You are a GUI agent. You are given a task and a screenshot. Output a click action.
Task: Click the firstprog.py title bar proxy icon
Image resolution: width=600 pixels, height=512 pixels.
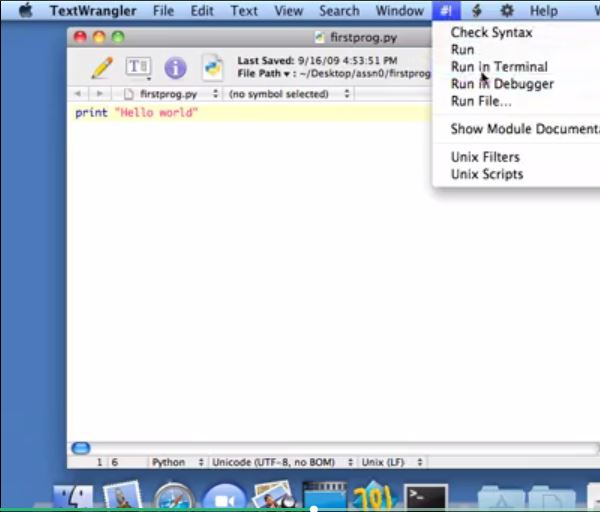(320, 38)
